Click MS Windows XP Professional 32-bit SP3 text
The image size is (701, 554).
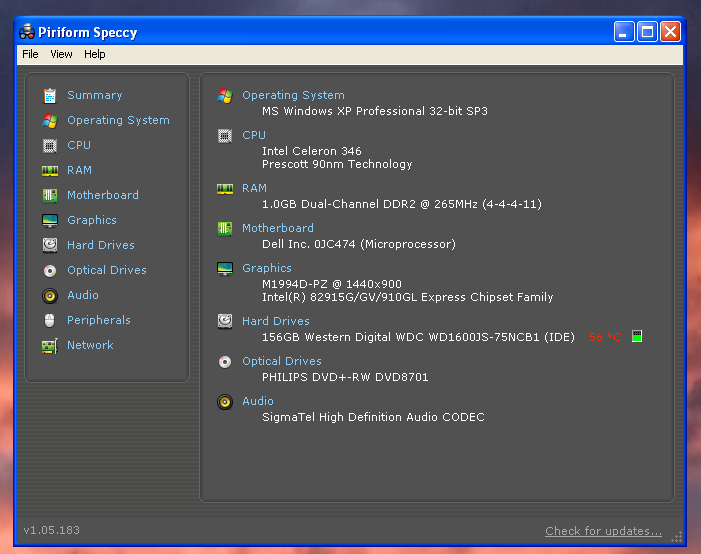tap(375, 111)
